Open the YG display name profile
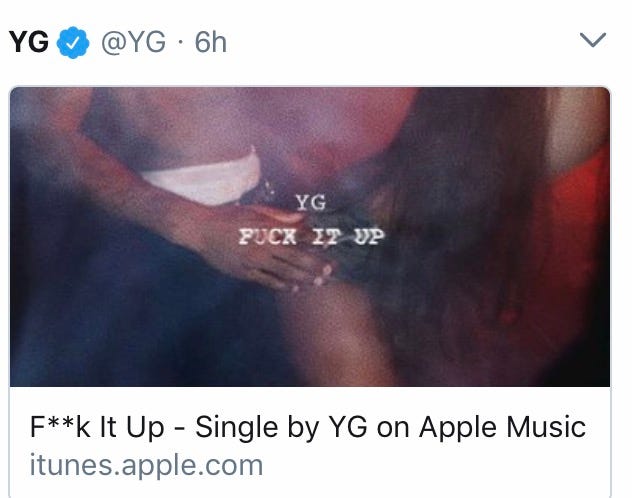Image resolution: width=632 pixels, height=498 pixels. pos(29,42)
